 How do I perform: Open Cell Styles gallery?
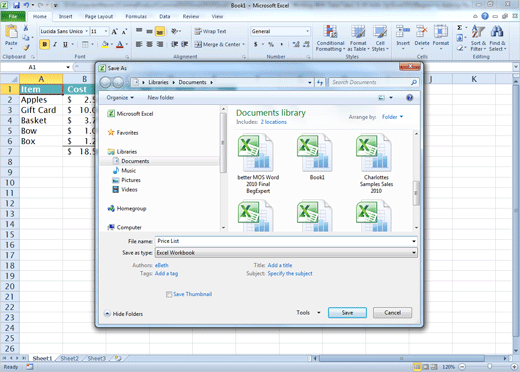pyautogui.click(x=380, y=38)
